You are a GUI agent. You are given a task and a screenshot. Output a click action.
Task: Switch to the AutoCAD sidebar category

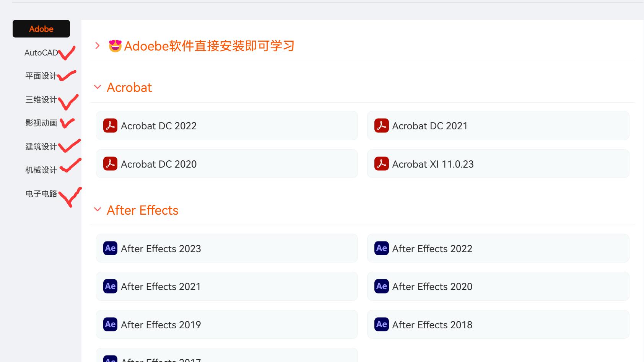coord(41,53)
